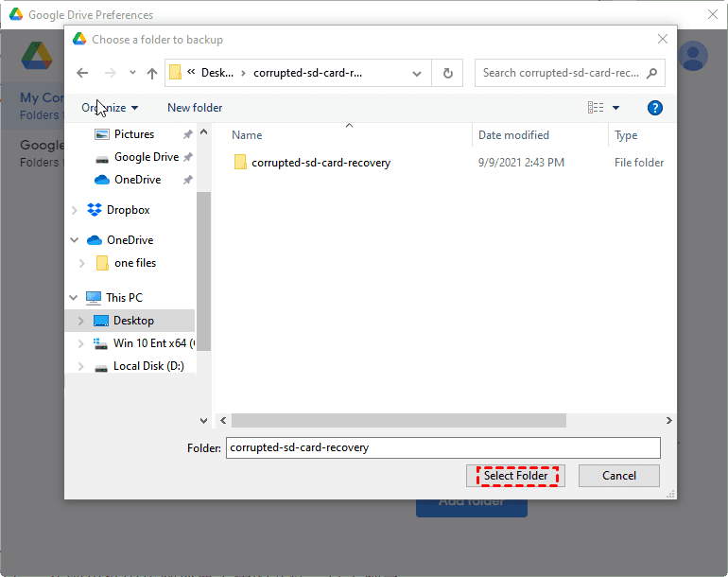Select the Win 10 Ent x64 drive
The image size is (728, 577).
tap(154, 343)
